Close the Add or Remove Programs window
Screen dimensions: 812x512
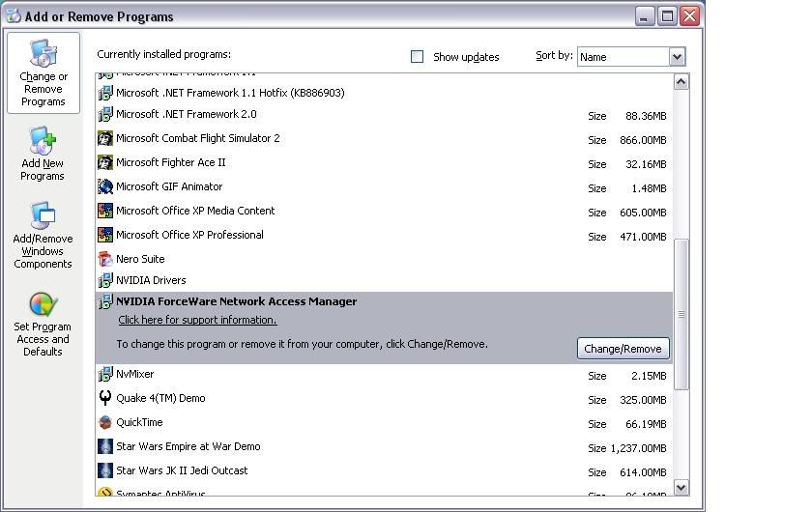[x=690, y=16]
